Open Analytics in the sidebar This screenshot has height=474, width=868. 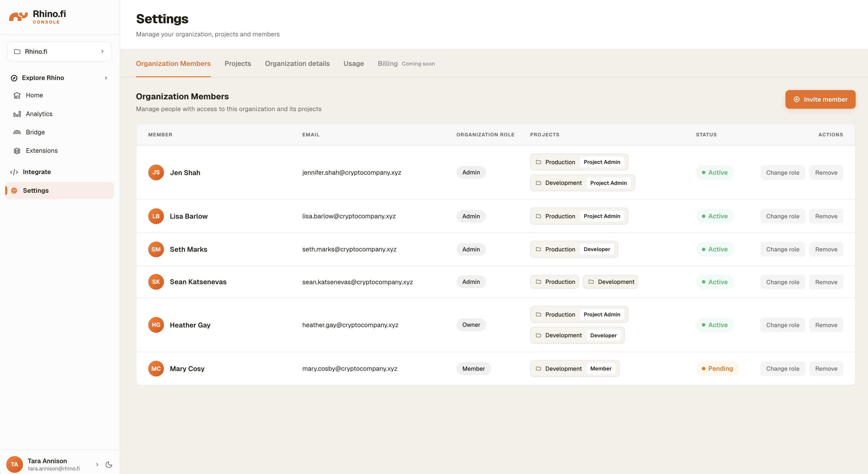[59, 114]
